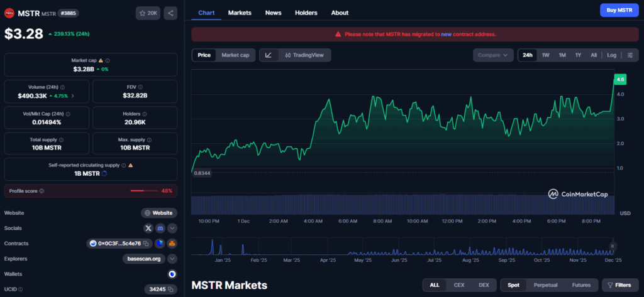Expand the Compare dropdown

click(x=492, y=55)
